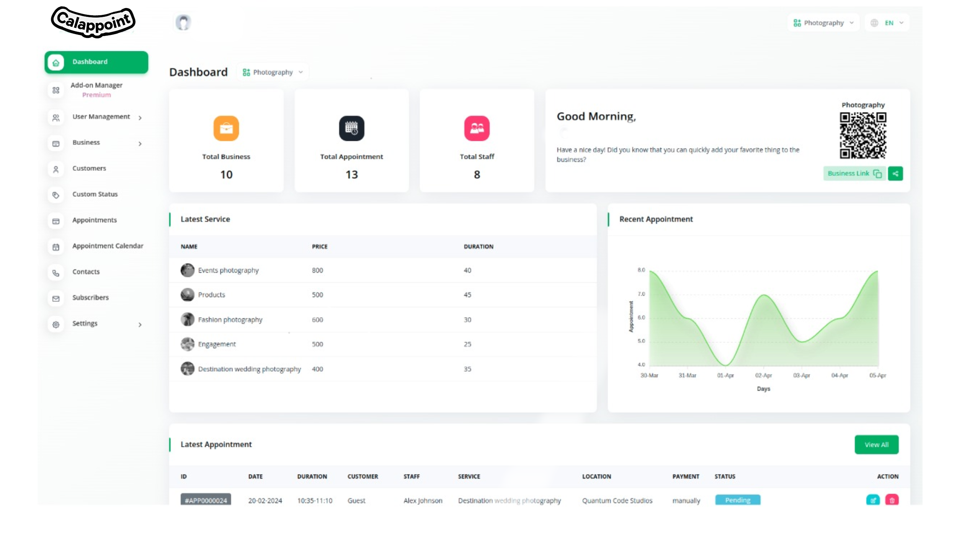Click the Alex Johnson staff cell
Viewport: 980px width, 551px height.
click(x=423, y=500)
